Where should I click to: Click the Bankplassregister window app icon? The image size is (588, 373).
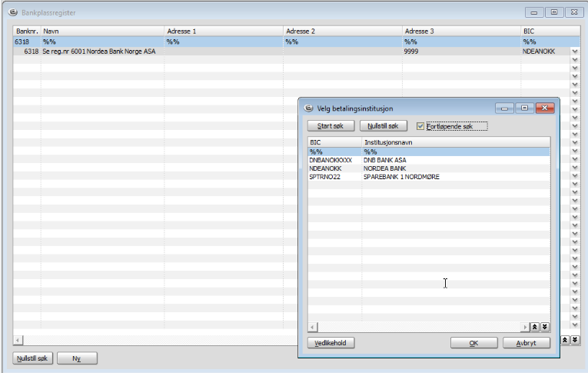13,12
